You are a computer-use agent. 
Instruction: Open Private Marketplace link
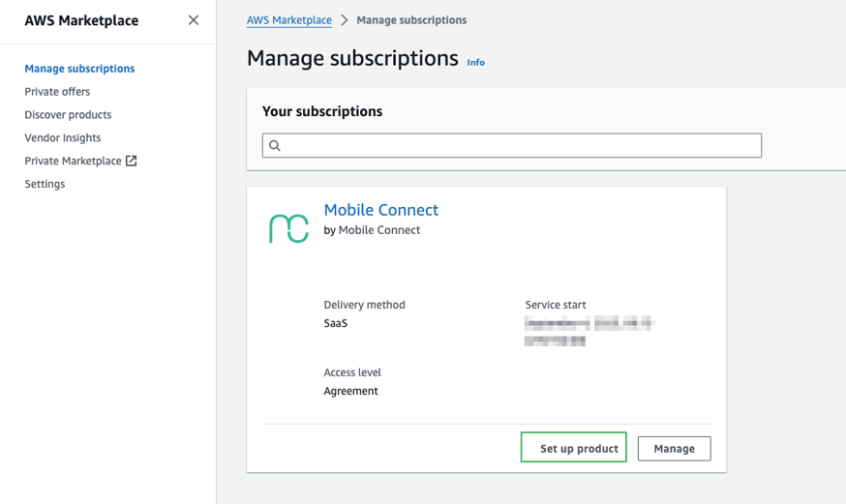point(73,162)
